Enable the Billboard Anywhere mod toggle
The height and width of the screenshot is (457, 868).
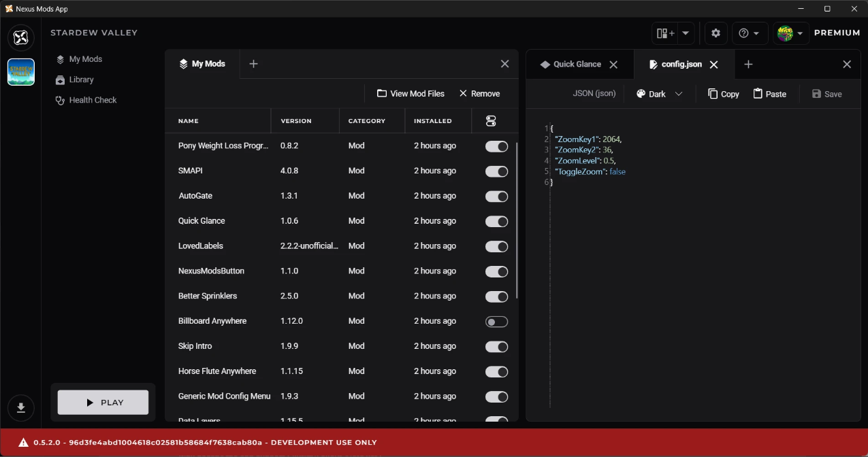496,322
